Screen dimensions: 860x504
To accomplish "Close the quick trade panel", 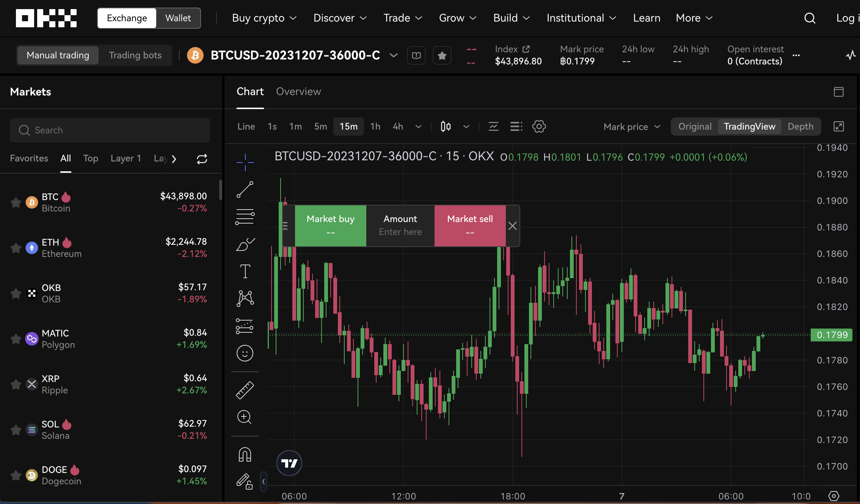I will tap(512, 226).
